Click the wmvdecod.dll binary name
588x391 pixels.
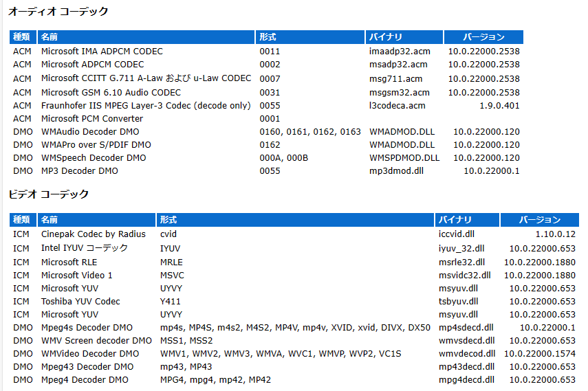(x=466, y=354)
